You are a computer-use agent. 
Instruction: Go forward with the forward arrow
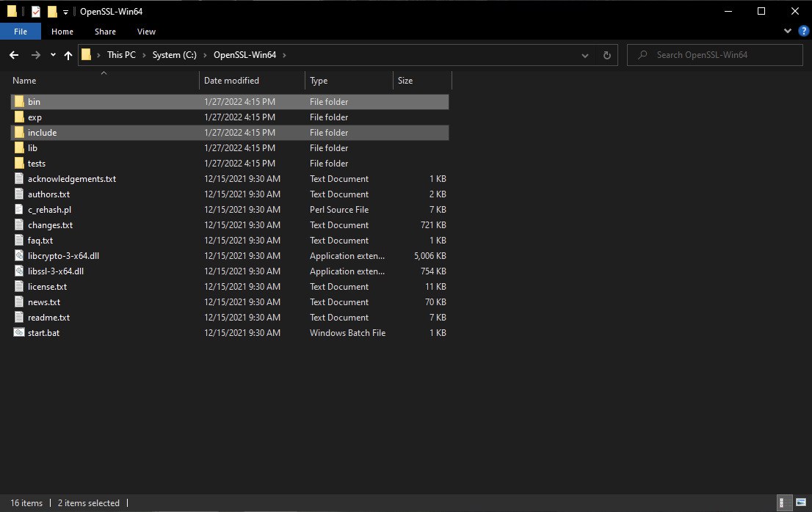pyautogui.click(x=36, y=55)
